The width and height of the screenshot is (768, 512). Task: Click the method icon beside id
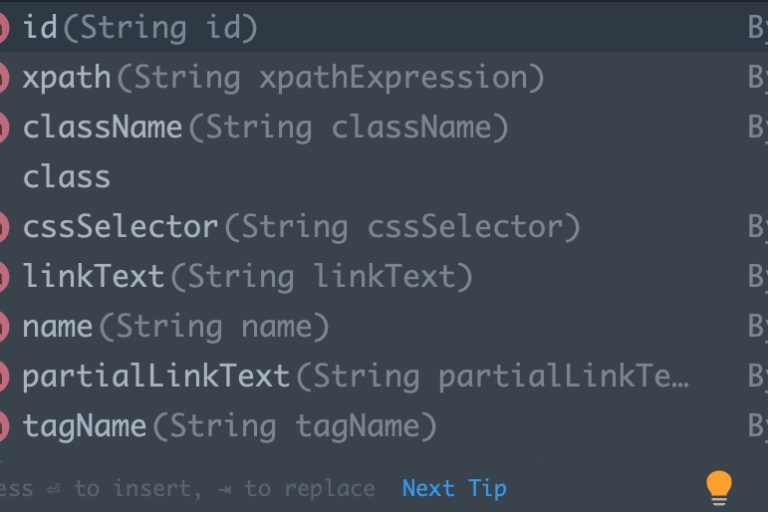[3, 28]
